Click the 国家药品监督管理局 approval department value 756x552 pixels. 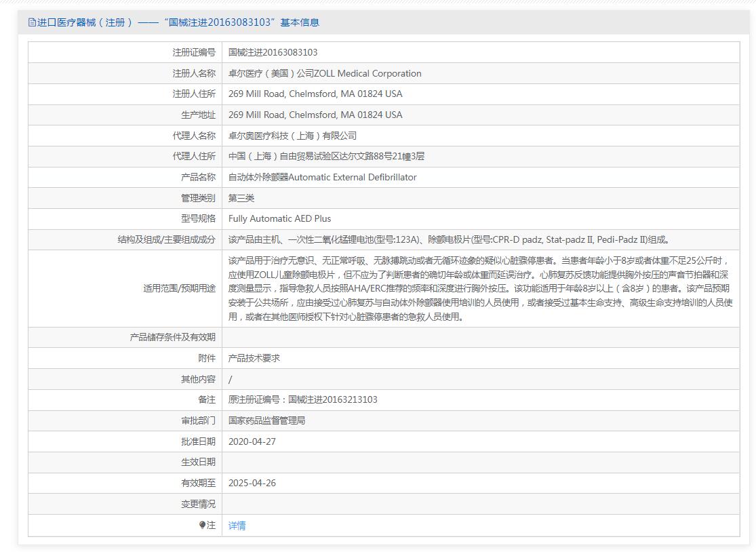266,420
